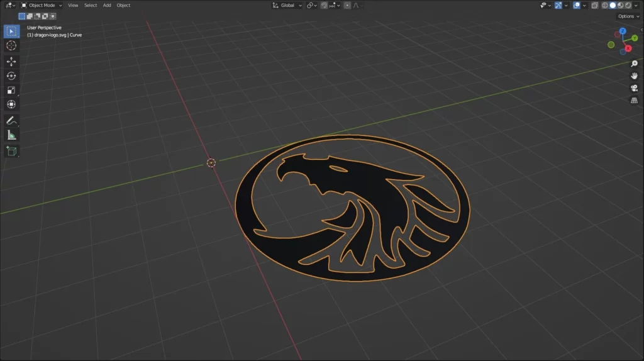Open the pivot point dropdown

(312, 5)
